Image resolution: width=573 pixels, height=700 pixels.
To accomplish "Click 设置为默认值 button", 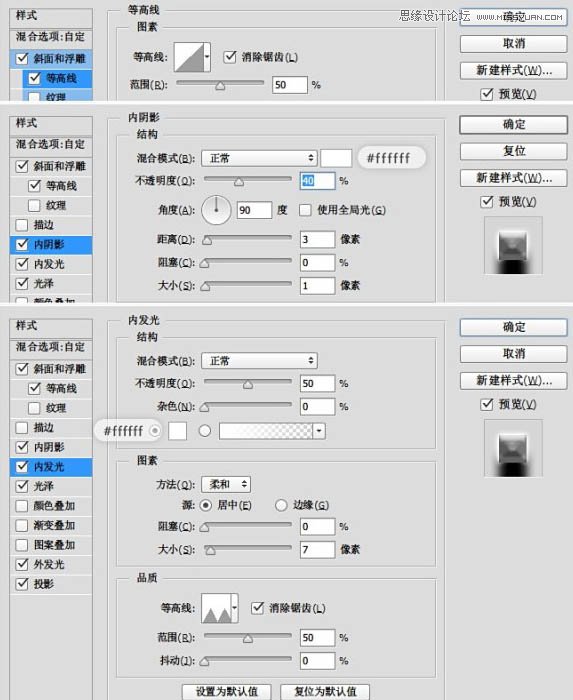I will click(x=227, y=692).
